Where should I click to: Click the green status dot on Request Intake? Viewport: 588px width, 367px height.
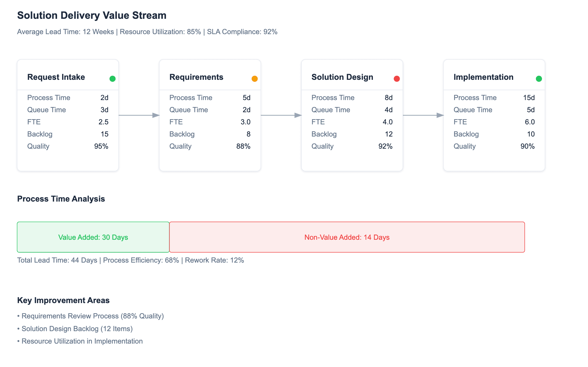(113, 79)
